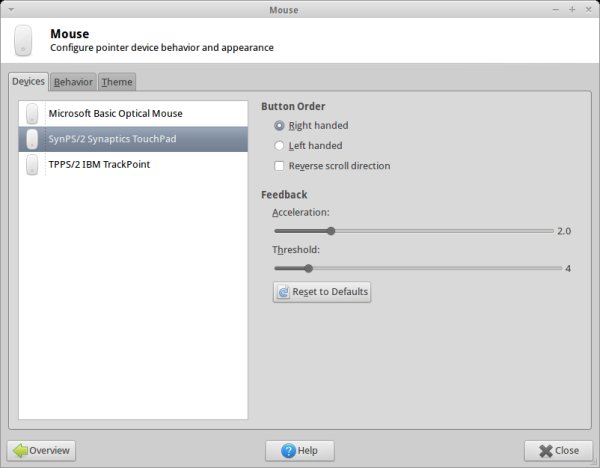Open the Theme tab

[117, 82]
